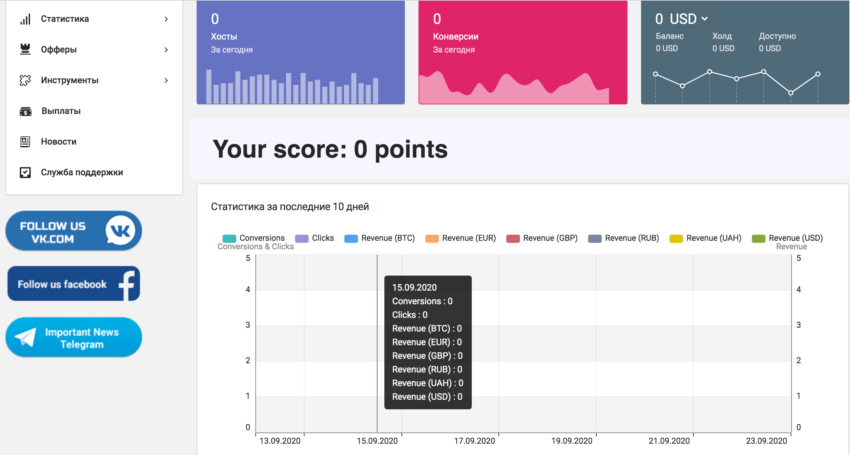850x455 pixels.
Task: Click the 17.09.2020 axis date
Action: click(474, 441)
